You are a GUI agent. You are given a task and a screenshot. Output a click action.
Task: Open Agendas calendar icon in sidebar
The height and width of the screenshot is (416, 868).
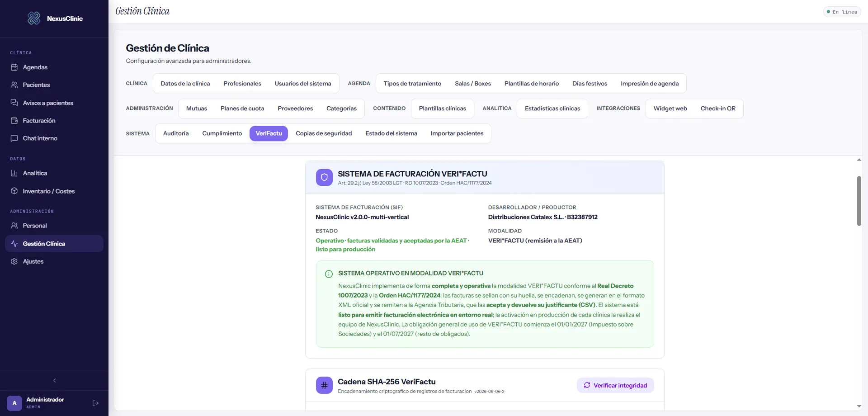point(14,67)
